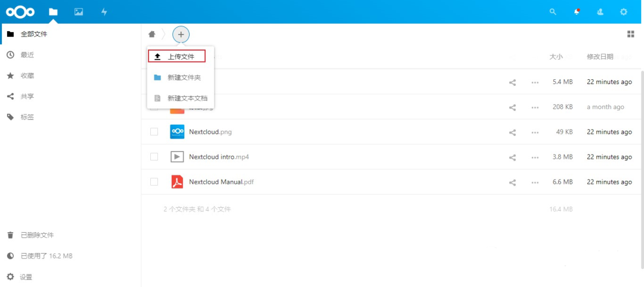The image size is (644, 287).
Task: Click the 3.8 MB size cell
Action: coord(563,157)
